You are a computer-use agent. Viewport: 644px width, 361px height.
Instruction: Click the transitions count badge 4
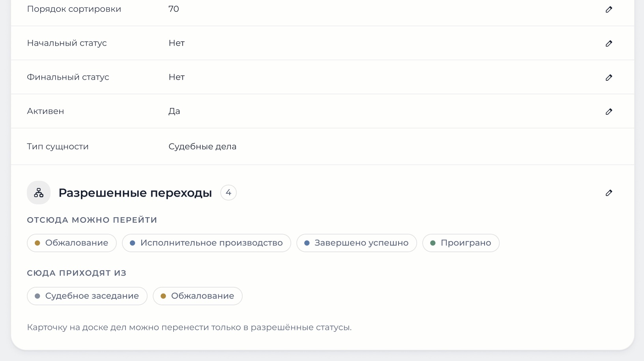228,193
